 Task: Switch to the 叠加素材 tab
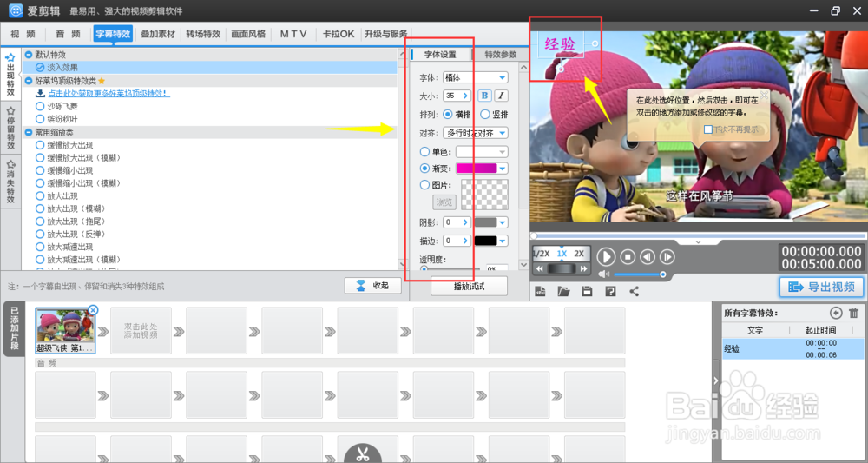click(x=158, y=34)
